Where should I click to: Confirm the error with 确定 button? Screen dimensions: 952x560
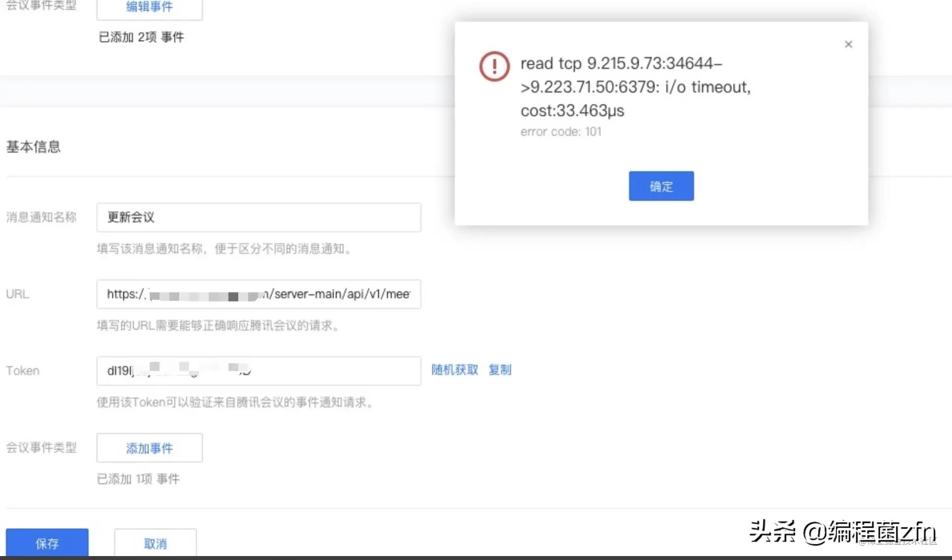[661, 186]
